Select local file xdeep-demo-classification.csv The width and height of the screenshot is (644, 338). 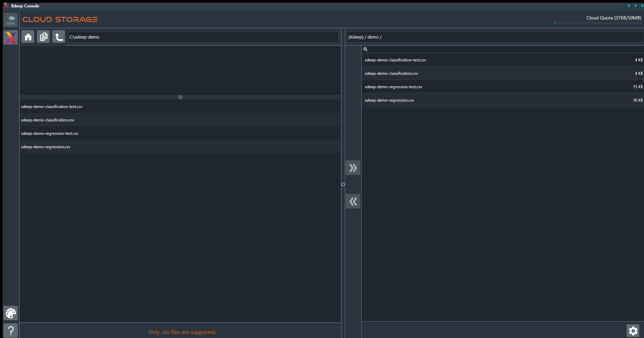tap(180, 120)
